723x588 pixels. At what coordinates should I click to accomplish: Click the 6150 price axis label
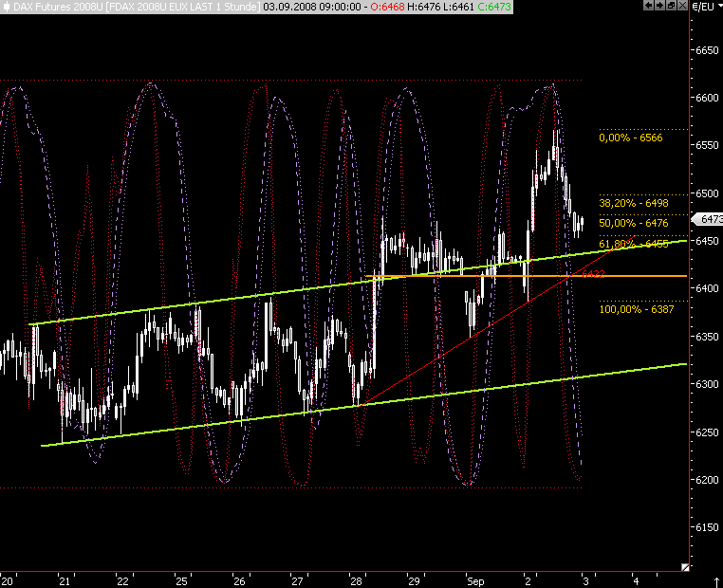point(707,527)
